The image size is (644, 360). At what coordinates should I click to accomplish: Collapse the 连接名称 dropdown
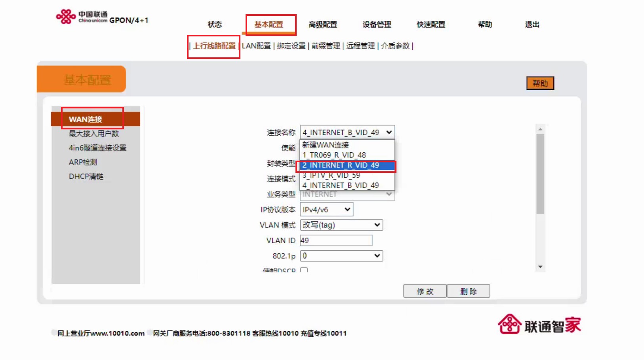click(347, 132)
